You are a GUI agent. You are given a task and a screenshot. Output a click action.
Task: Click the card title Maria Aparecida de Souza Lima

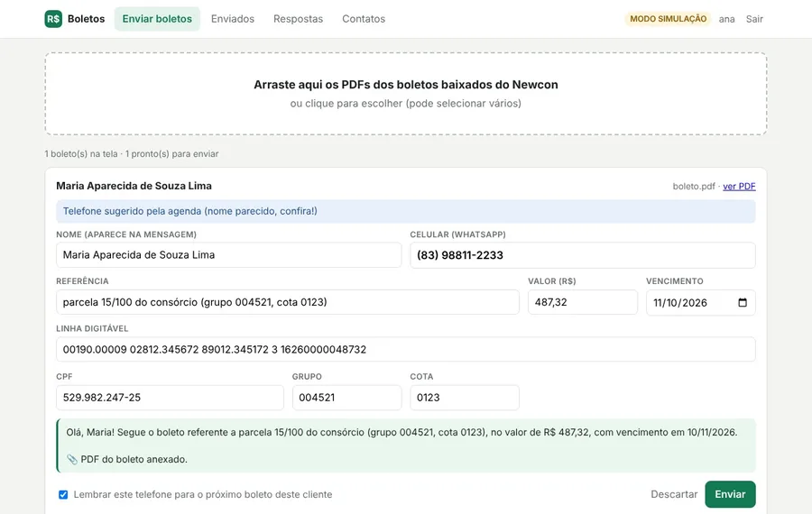(134, 186)
